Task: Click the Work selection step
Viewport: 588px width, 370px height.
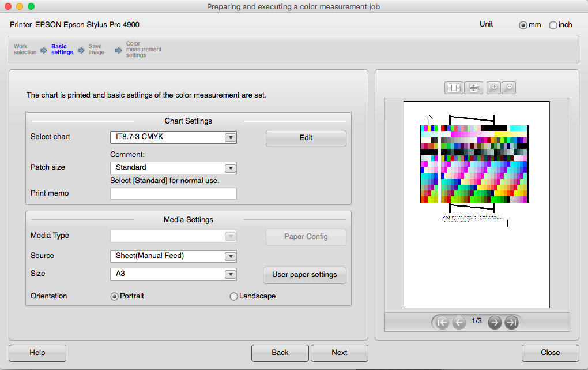Action: click(x=25, y=49)
